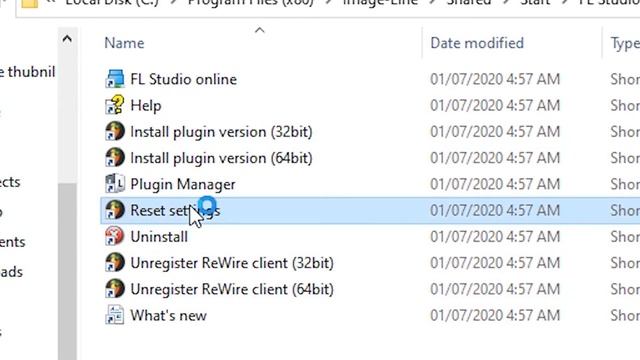Select the Plugin Manager date modified cell
The height and width of the screenshot is (360, 640).
[495, 184]
